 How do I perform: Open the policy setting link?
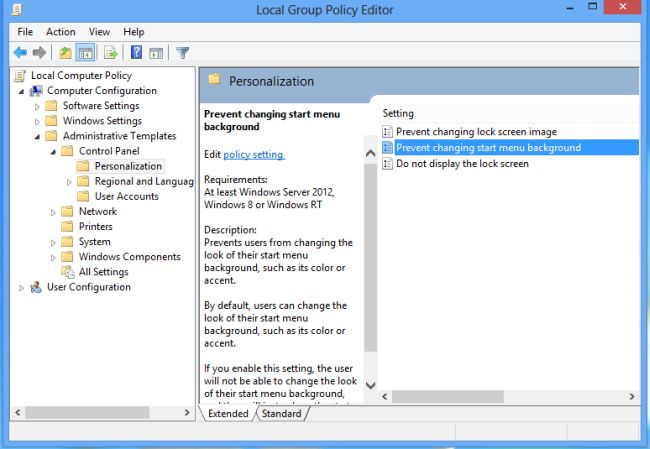pyautogui.click(x=254, y=155)
